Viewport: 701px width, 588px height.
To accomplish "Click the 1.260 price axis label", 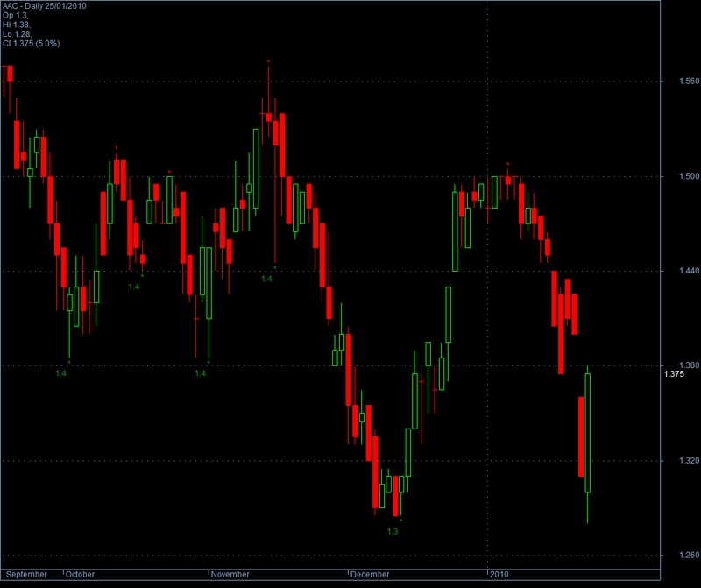I will 689,555.
